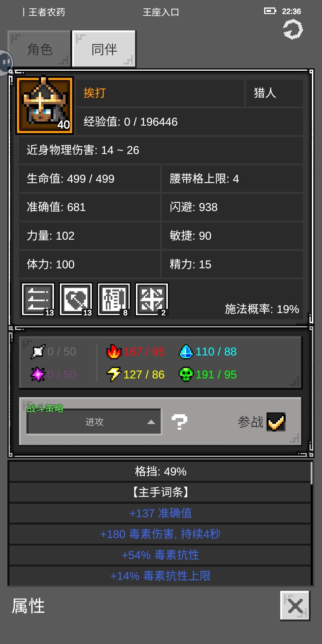
Task: Open the level 8 skill icon
Action: coord(114,299)
